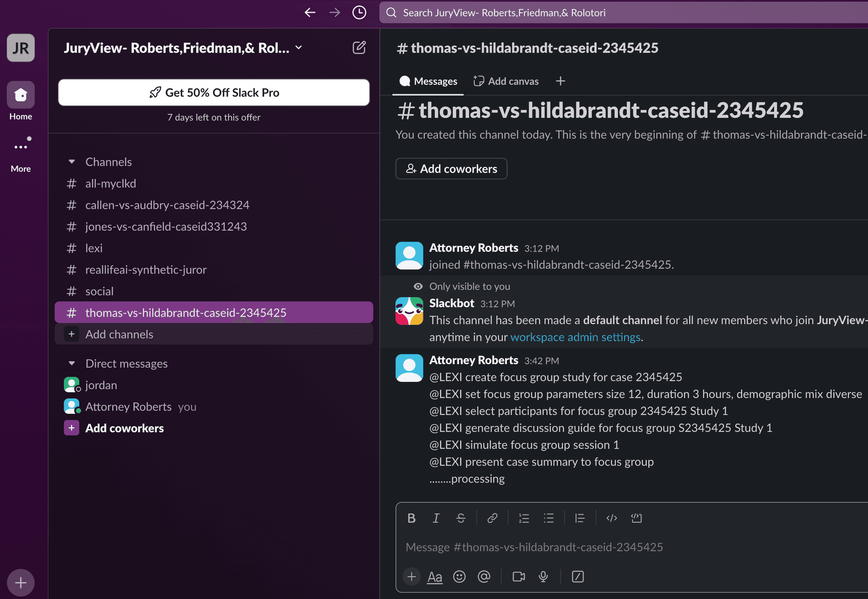
Task: Click the strikethrough formatting icon
Action: click(x=462, y=518)
